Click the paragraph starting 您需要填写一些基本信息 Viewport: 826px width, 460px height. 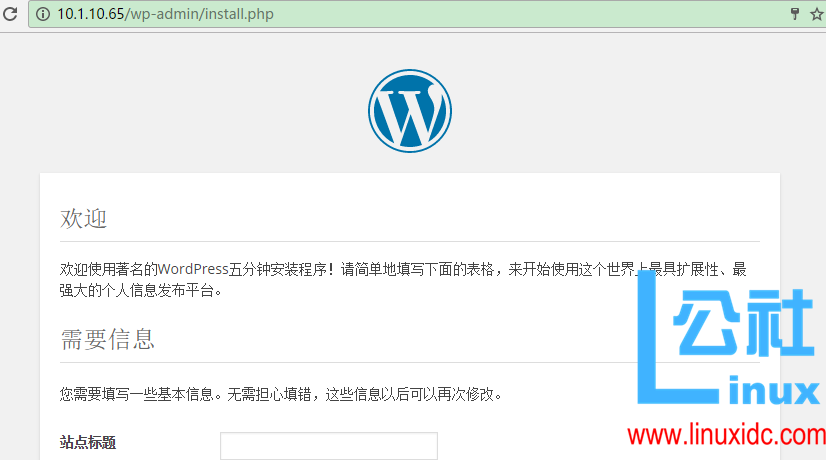tap(280, 394)
